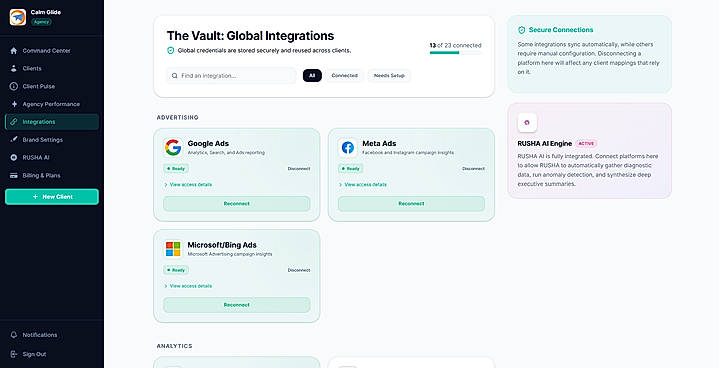Click the Agency Performance sparkle icon
Image resolution: width=719 pixels, height=368 pixels.
point(14,104)
